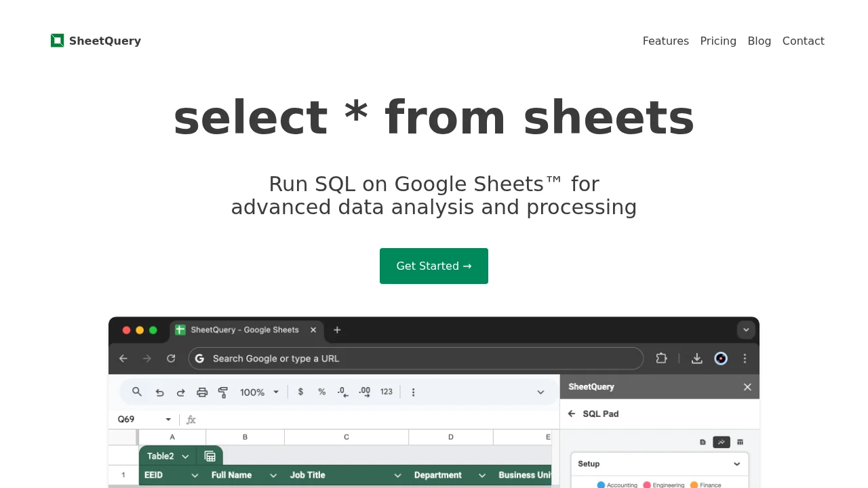
Task: Select the Search tool in the Sheets toolbar
Action: point(137,392)
